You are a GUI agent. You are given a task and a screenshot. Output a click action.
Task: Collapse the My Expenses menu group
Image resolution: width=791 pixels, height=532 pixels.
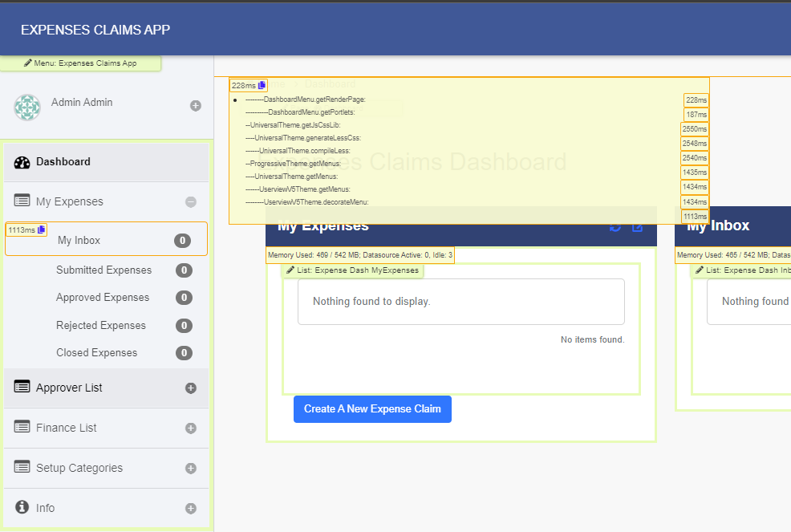(x=191, y=202)
